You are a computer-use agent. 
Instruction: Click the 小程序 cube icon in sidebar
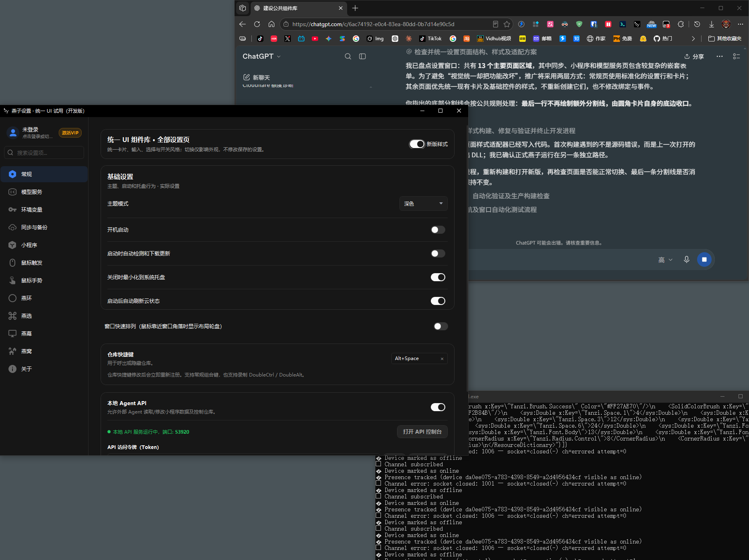(x=12, y=245)
